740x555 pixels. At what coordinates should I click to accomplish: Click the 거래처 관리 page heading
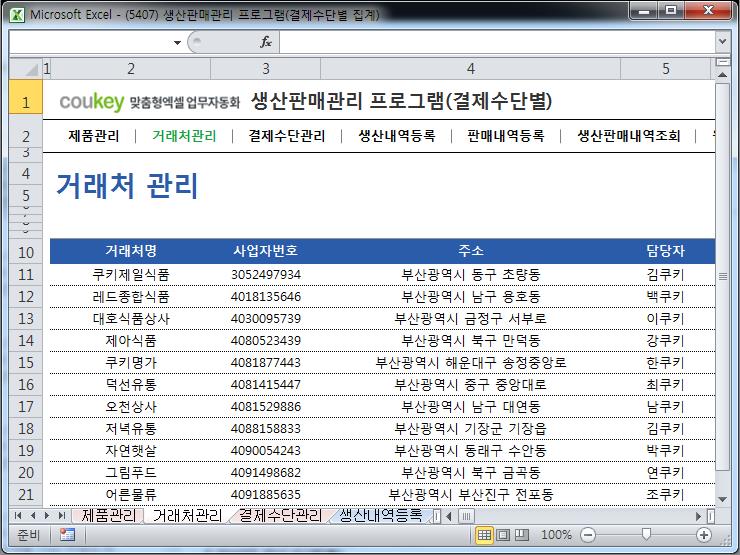tap(127, 185)
